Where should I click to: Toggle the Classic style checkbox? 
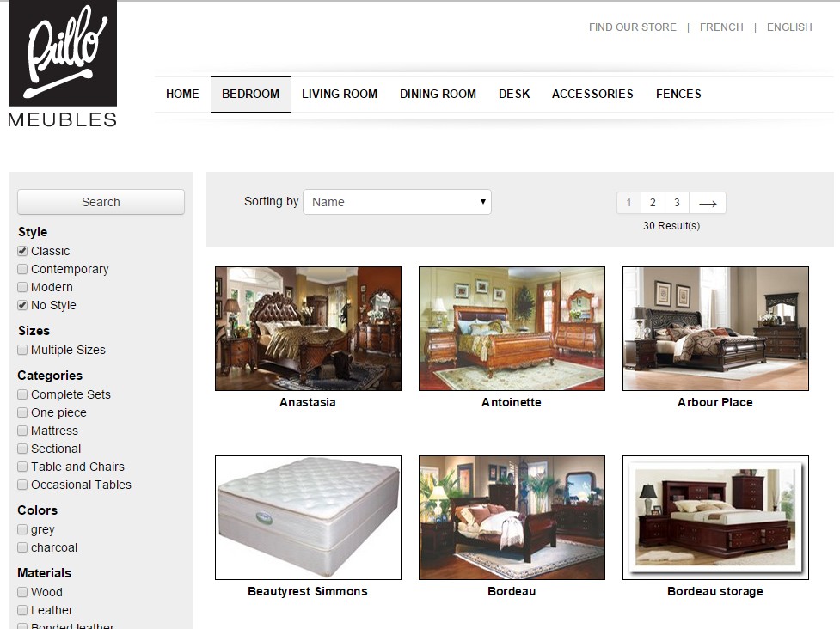22,251
